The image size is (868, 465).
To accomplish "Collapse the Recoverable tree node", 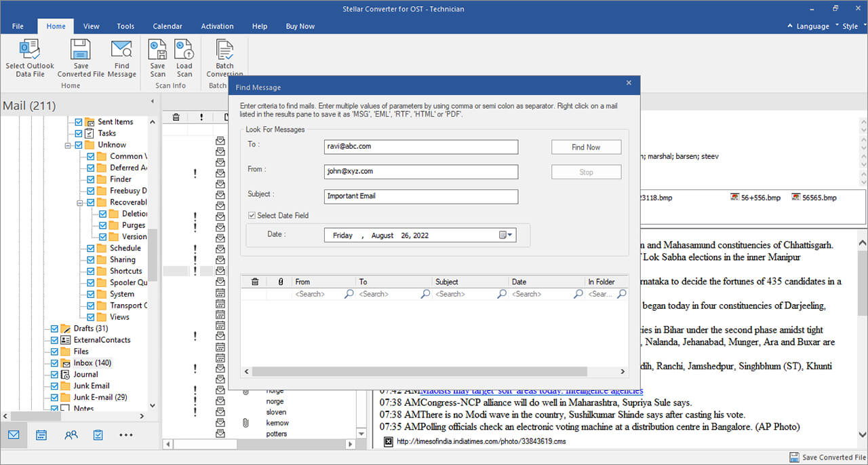I will (80, 202).
